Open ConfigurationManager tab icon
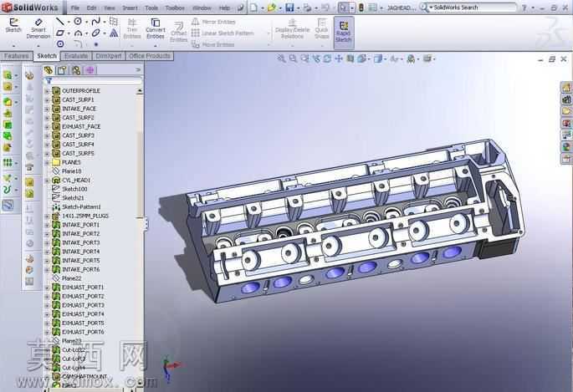This screenshot has height=392, width=573. coord(76,70)
